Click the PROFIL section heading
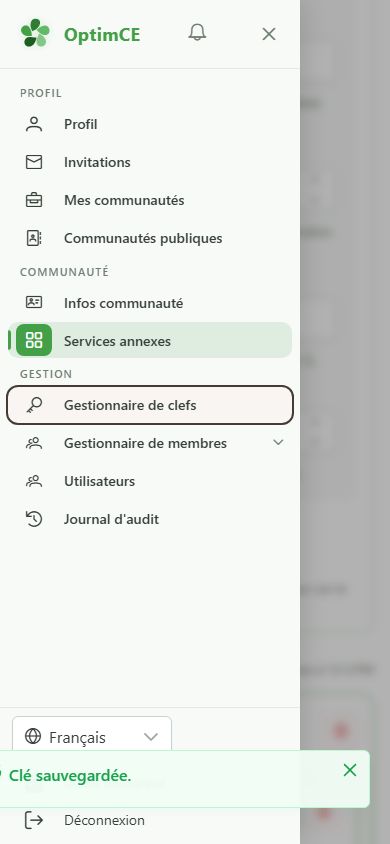Image resolution: width=390 pixels, height=844 pixels. click(41, 93)
